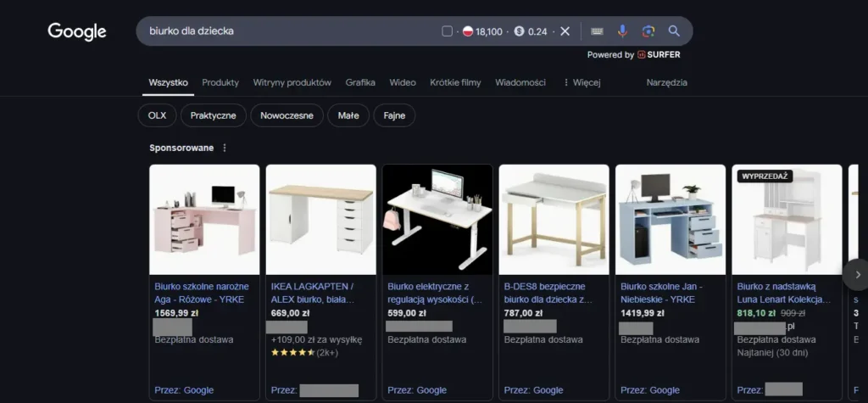Open Google Lens image search
The image size is (868, 403).
point(648,31)
